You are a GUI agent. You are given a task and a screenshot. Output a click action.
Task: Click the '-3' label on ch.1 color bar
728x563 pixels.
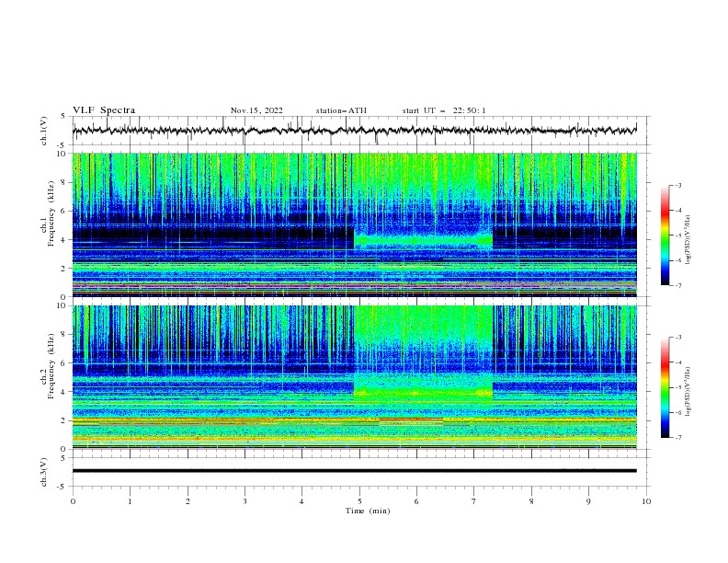(x=677, y=185)
